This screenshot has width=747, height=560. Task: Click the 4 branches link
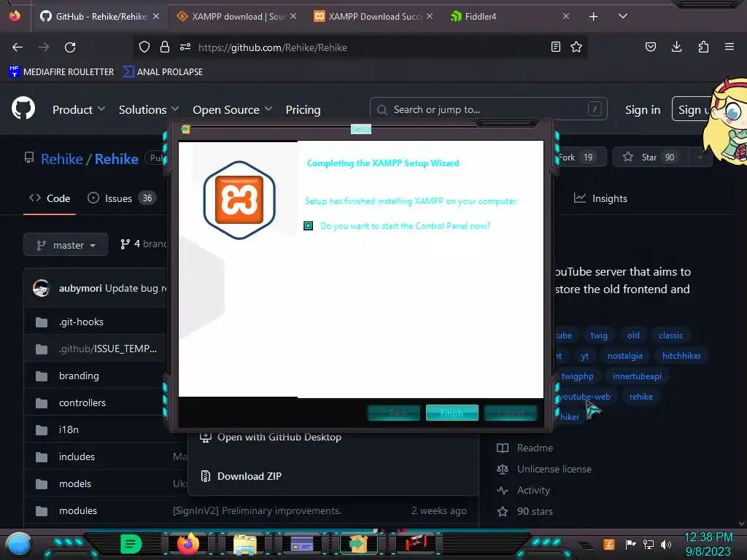(144, 244)
